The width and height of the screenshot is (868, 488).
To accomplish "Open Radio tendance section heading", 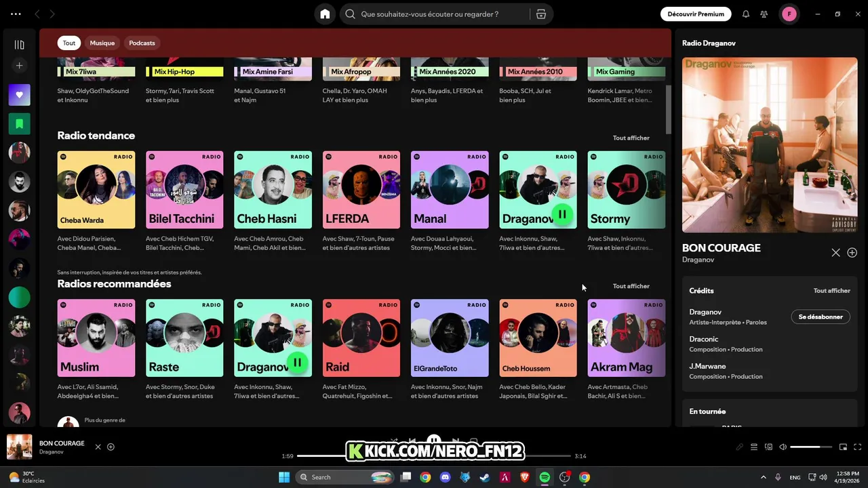I will [96, 136].
